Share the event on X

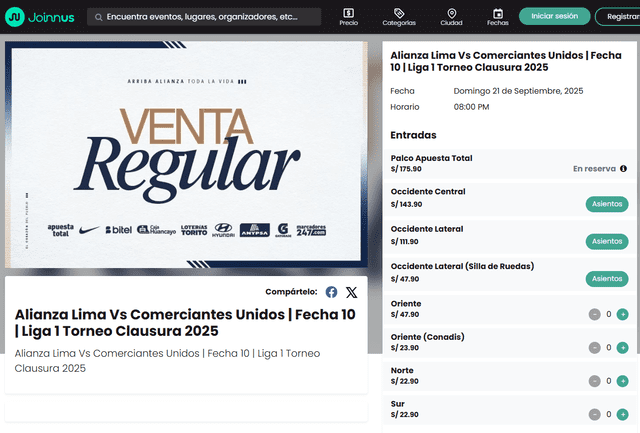coord(351,292)
